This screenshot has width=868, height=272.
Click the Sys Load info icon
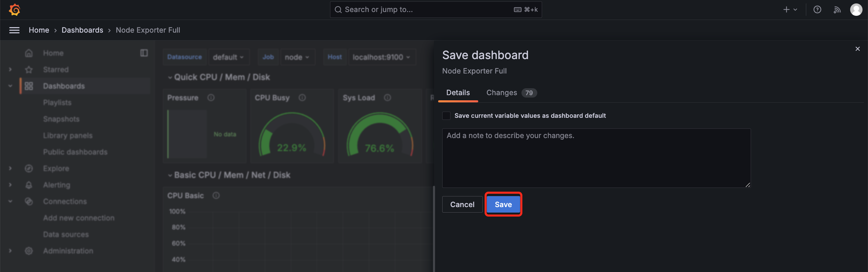pyautogui.click(x=387, y=98)
